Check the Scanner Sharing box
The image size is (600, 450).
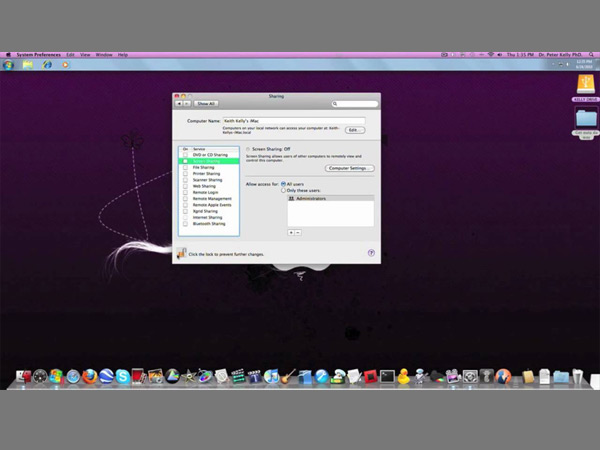coord(185,180)
